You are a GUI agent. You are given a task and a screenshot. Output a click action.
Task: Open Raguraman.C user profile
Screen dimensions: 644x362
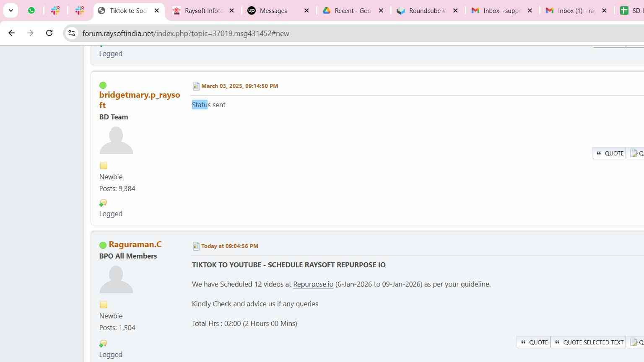(x=135, y=244)
